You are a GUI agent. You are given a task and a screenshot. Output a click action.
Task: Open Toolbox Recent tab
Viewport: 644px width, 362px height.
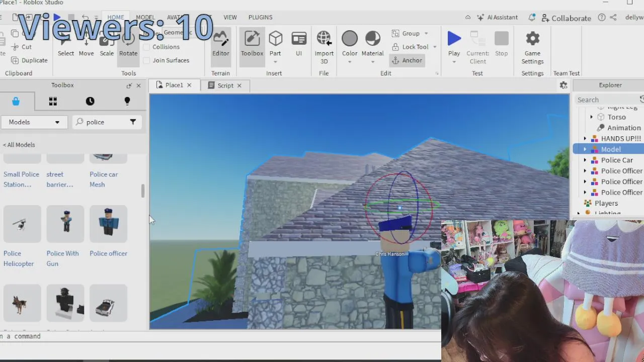point(90,101)
